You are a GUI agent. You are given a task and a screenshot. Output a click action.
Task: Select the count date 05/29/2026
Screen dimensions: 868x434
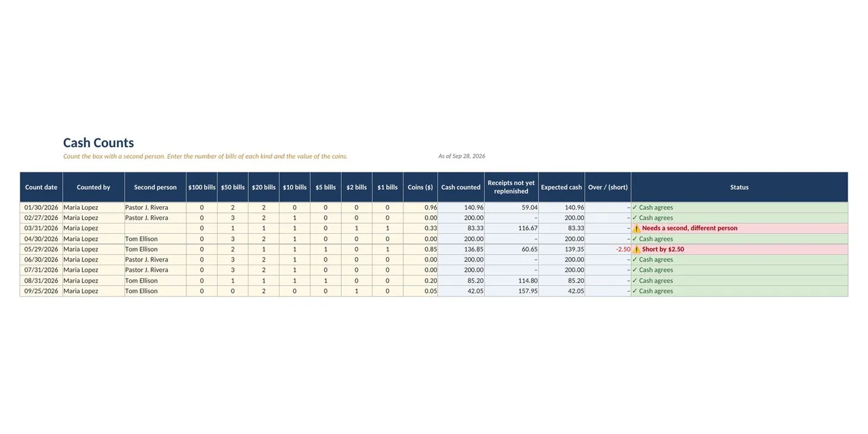click(41, 249)
